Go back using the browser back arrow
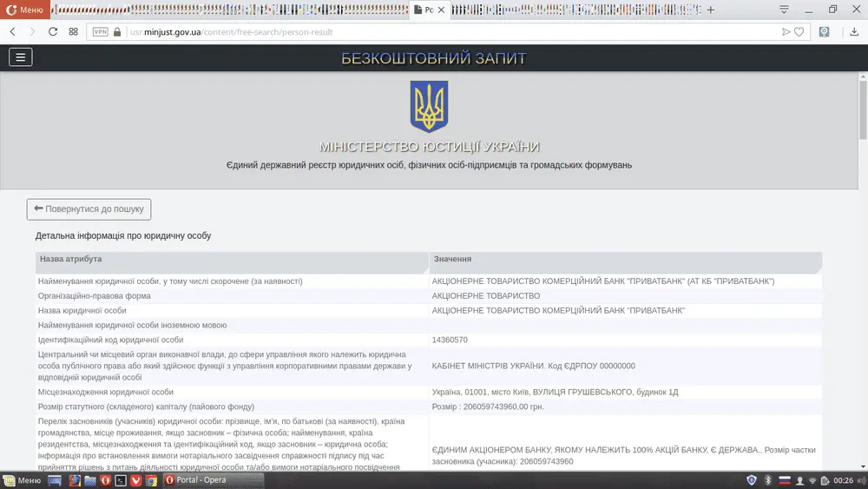This screenshot has width=868, height=489. tap(13, 31)
